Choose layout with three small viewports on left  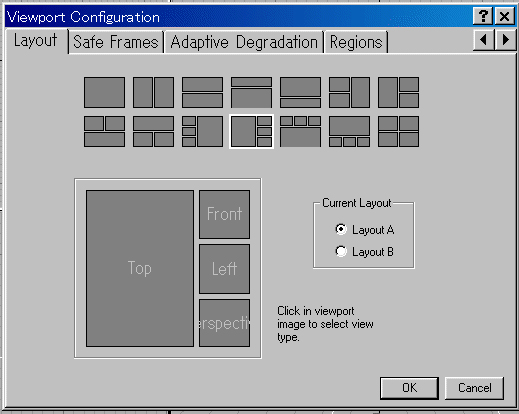click(x=202, y=131)
